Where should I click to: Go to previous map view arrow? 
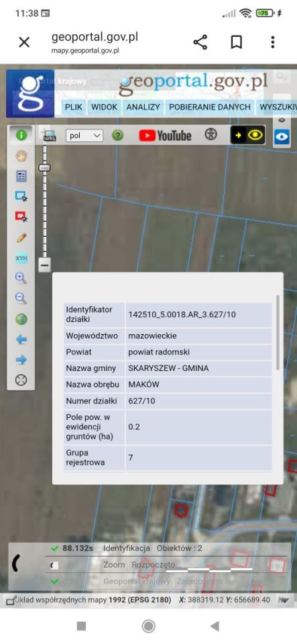21,339
